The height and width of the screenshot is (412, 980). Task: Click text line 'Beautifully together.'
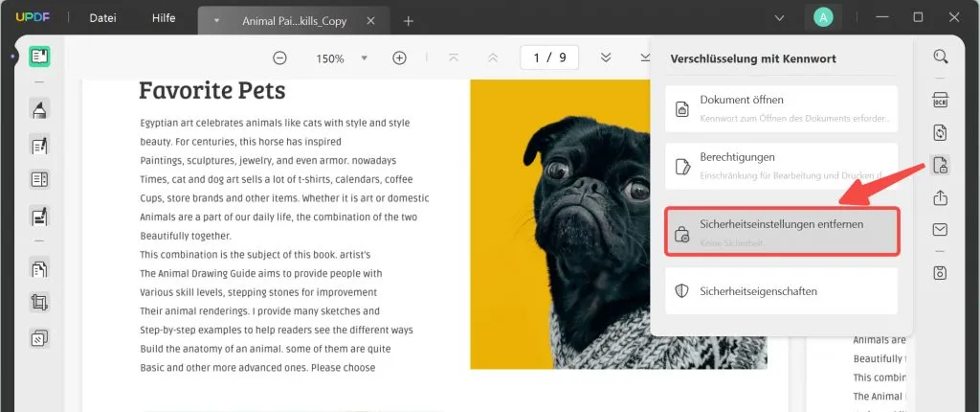186,236
